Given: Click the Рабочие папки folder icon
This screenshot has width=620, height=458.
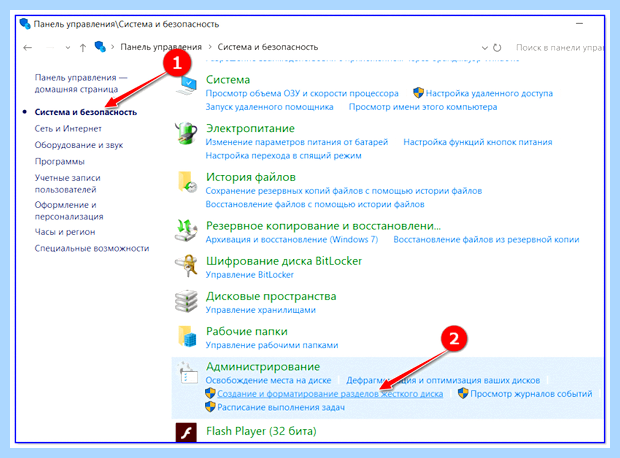Looking at the screenshot, I should coord(187,336).
